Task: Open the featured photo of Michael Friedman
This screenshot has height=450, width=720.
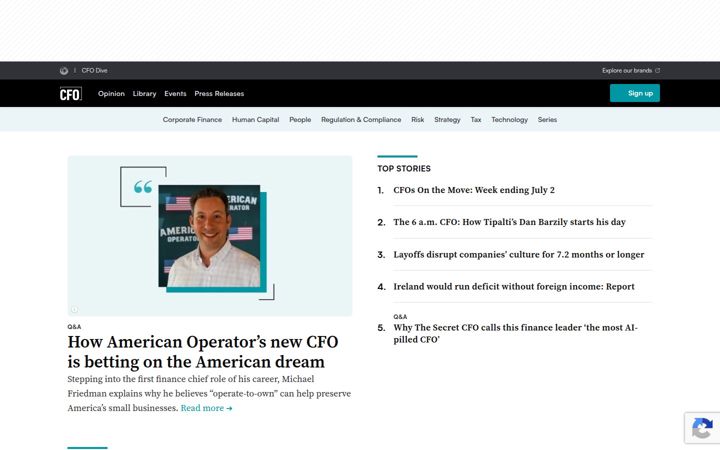Action: 210,236
